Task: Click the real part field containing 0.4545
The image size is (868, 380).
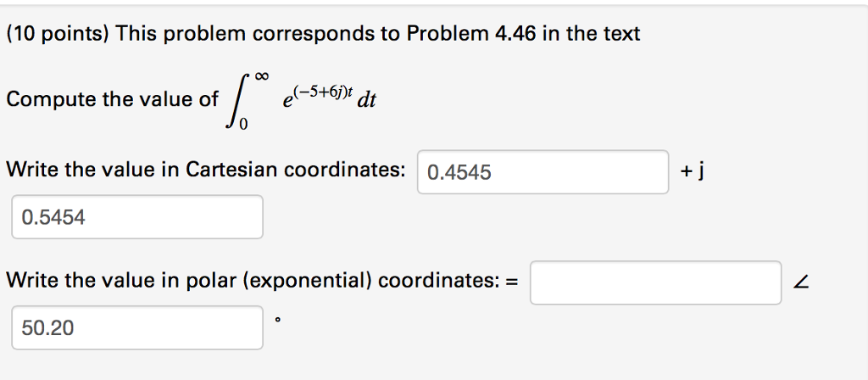Action: (x=542, y=172)
